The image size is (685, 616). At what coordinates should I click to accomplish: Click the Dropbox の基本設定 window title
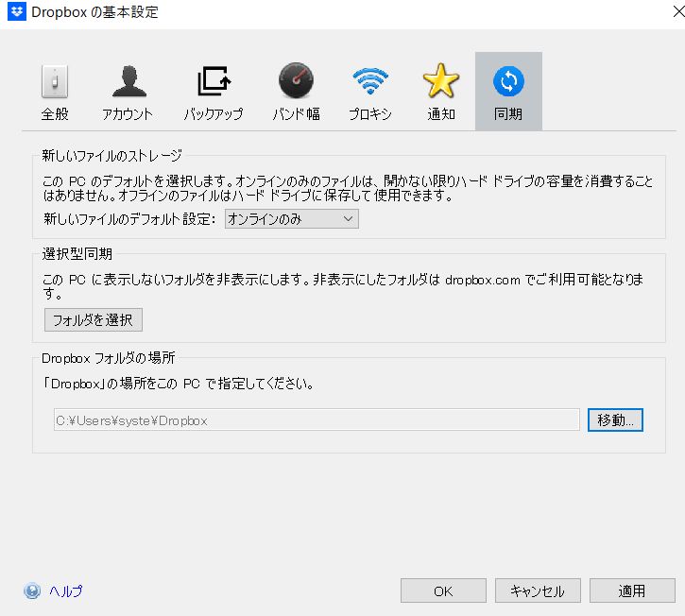(94, 11)
